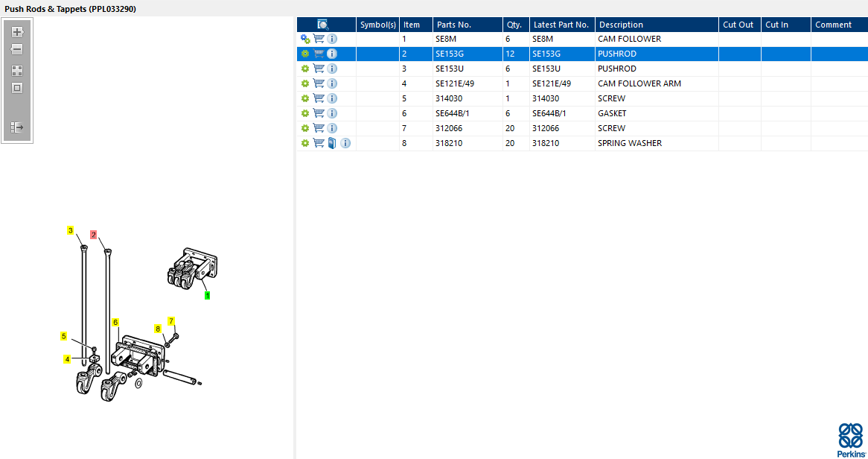The width and height of the screenshot is (868, 459).
Task: Select callout 4 on the diagram
Action: pos(67,359)
